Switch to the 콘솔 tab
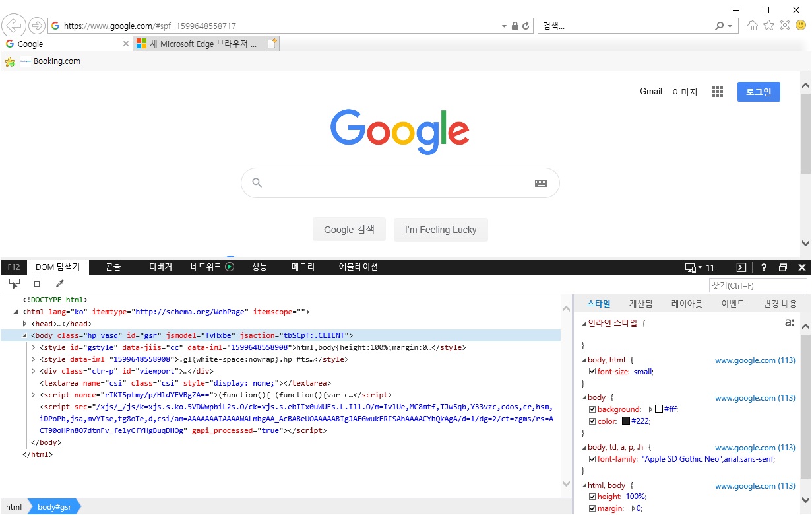Viewport: 812px width, 515px height. pyautogui.click(x=113, y=267)
